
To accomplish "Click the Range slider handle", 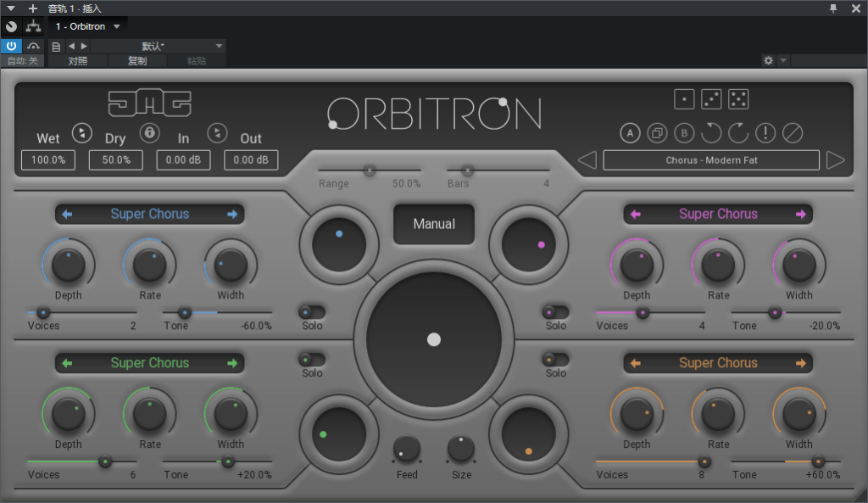I will 370,170.
